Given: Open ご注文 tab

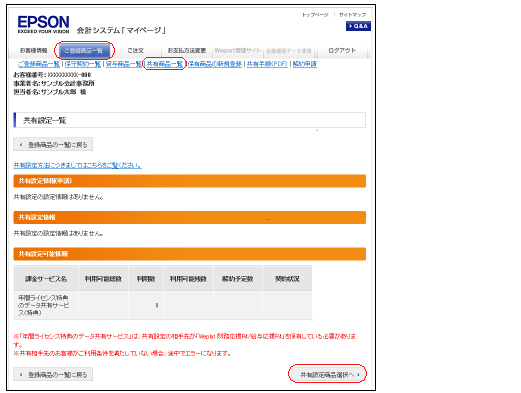Looking at the screenshot, I should [x=135, y=51].
